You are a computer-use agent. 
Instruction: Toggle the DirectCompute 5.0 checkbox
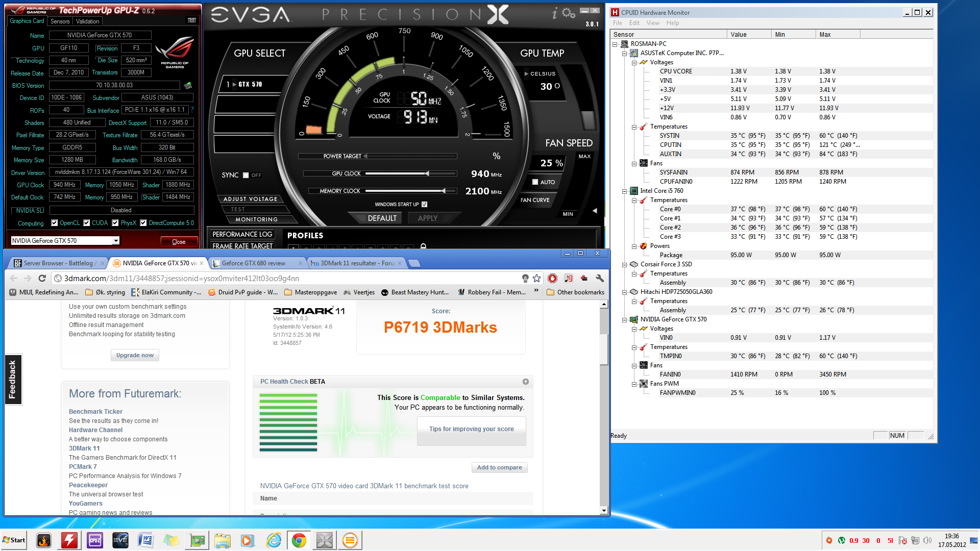pos(143,223)
